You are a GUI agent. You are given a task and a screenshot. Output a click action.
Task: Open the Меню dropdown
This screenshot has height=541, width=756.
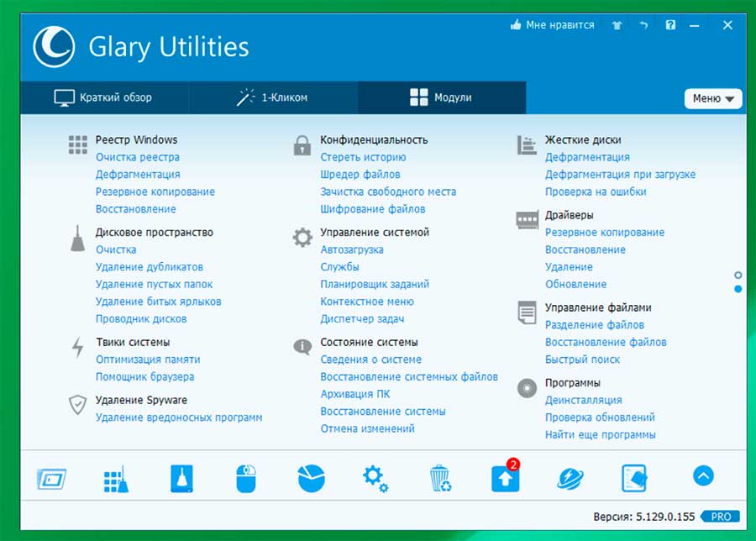pyautogui.click(x=713, y=98)
